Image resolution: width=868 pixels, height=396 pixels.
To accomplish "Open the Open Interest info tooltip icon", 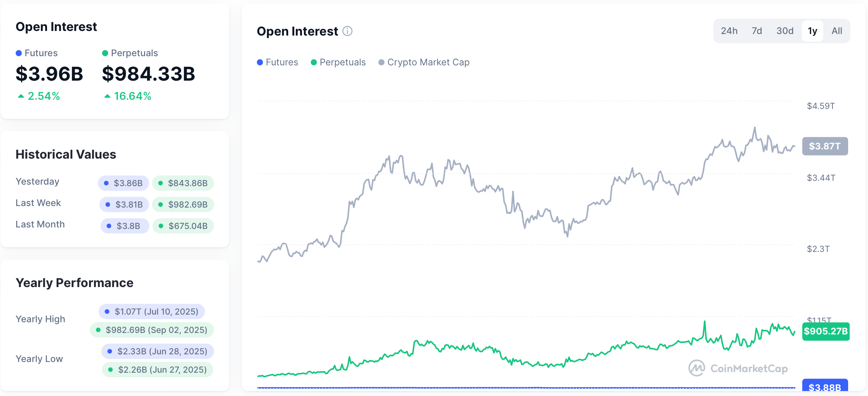I will [347, 31].
